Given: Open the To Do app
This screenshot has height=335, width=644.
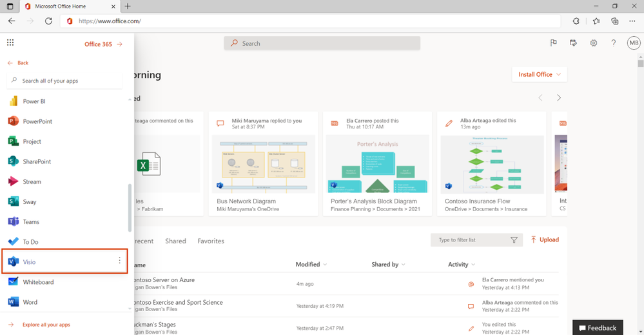Looking at the screenshot, I should point(31,241).
